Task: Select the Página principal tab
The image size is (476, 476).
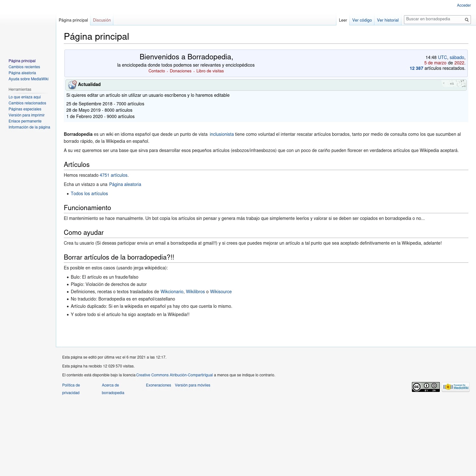Action: (73, 20)
